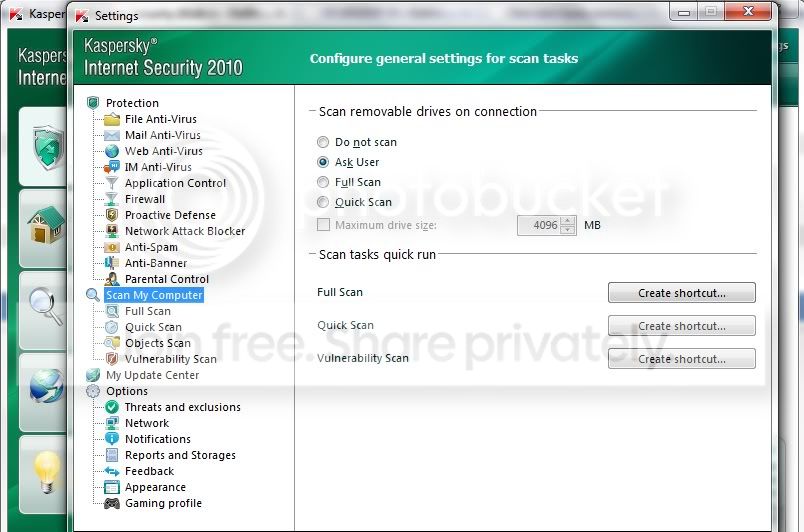804x532 pixels.
Task: Click the Protection shield icon in tree
Action: click(x=93, y=103)
